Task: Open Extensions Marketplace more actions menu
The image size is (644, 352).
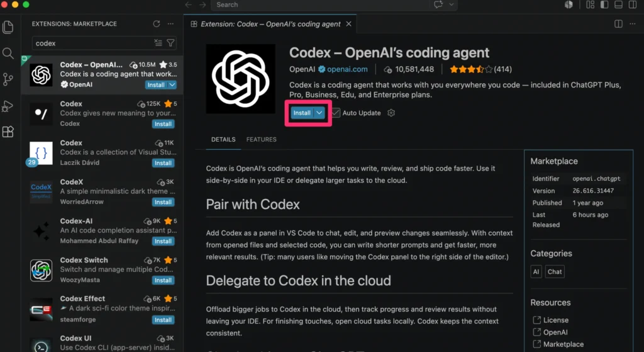Action: (170, 24)
